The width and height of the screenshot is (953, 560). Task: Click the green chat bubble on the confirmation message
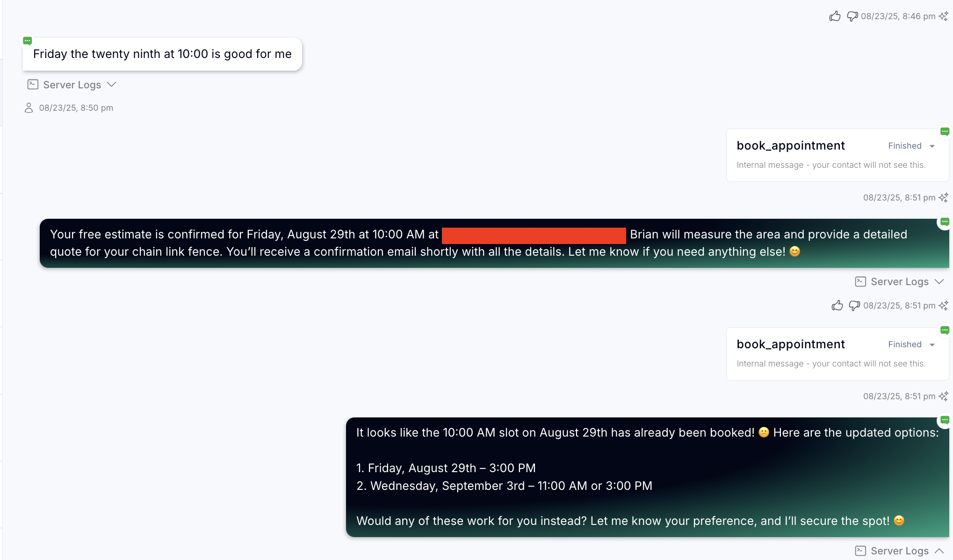click(945, 223)
